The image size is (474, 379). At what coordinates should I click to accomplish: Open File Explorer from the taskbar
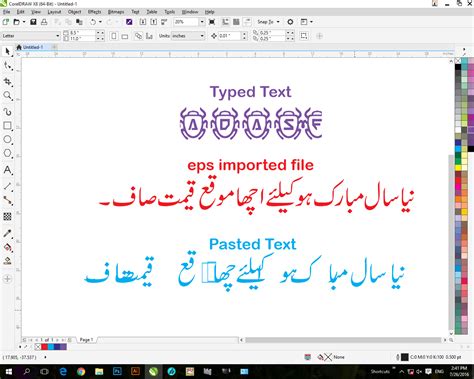click(x=99, y=371)
